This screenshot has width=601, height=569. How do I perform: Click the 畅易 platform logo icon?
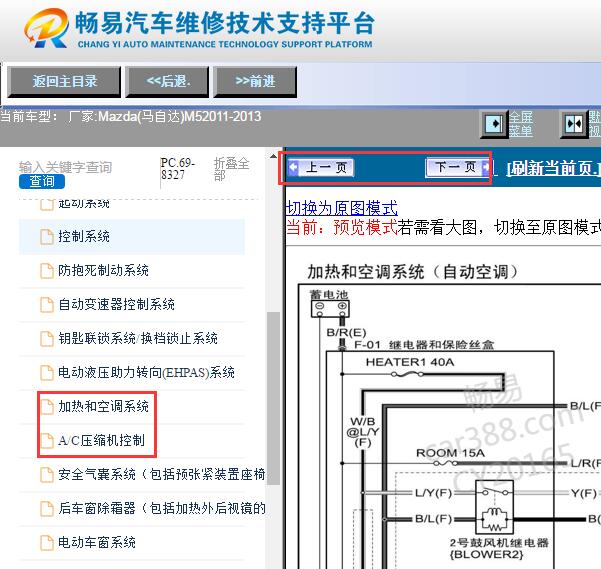coord(46,28)
